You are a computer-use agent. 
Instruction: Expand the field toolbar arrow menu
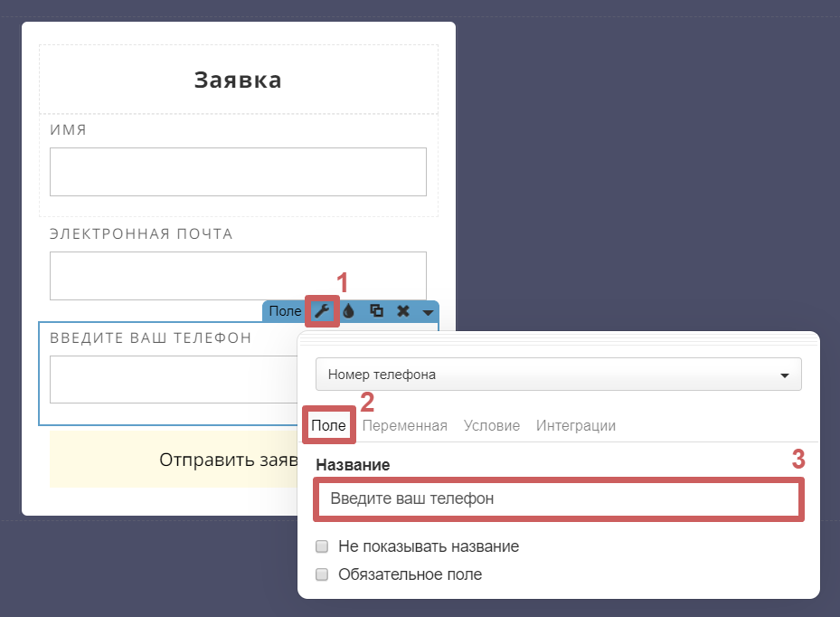(x=429, y=312)
